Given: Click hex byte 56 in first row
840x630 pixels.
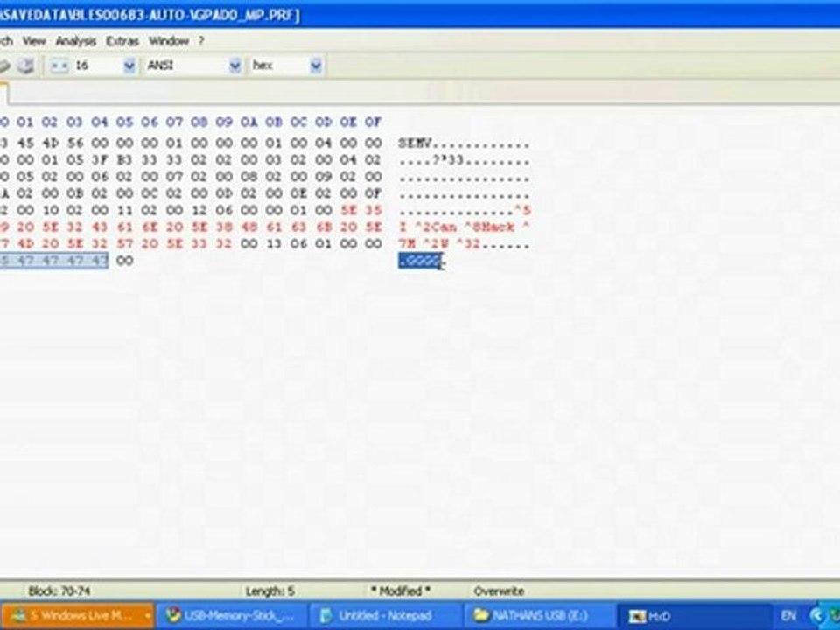Looking at the screenshot, I should coord(74,143).
